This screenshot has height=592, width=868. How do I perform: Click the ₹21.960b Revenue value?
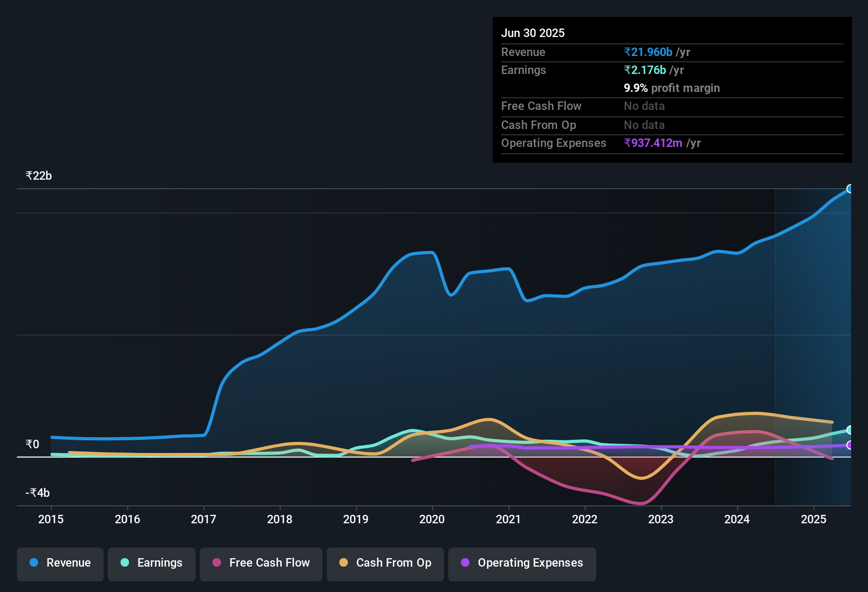[x=649, y=52]
